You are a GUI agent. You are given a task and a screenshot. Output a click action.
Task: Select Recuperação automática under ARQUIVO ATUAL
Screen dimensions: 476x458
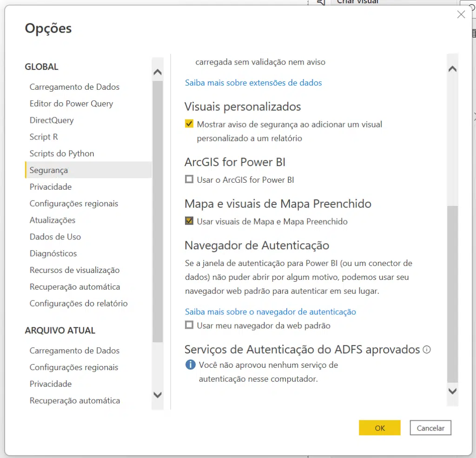point(75,400)
